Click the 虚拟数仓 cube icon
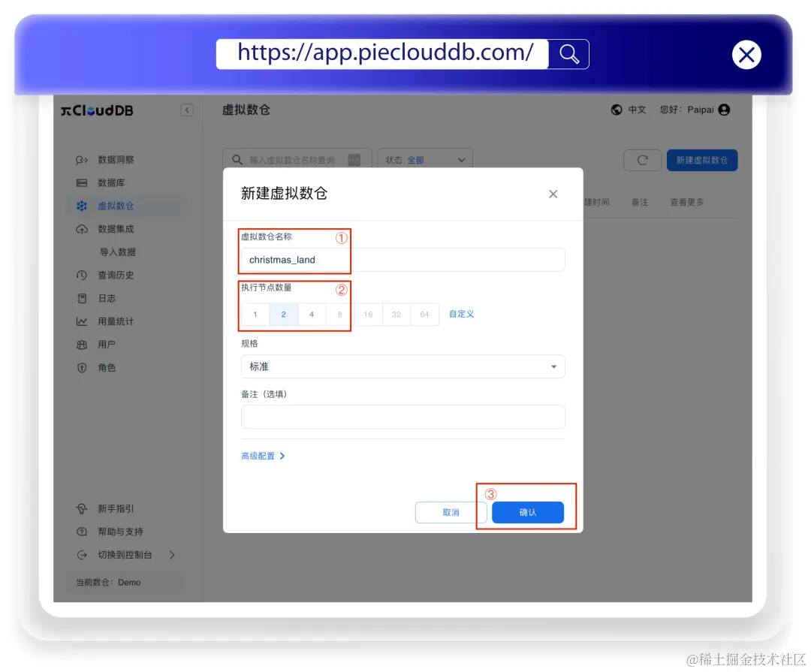811x672 pixels. pos(82,206)
